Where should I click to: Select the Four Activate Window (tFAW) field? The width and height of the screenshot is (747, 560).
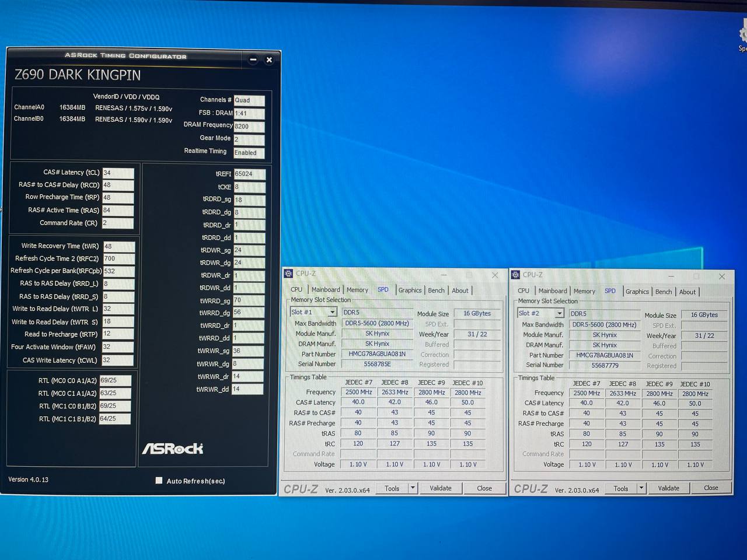point(118,347)
